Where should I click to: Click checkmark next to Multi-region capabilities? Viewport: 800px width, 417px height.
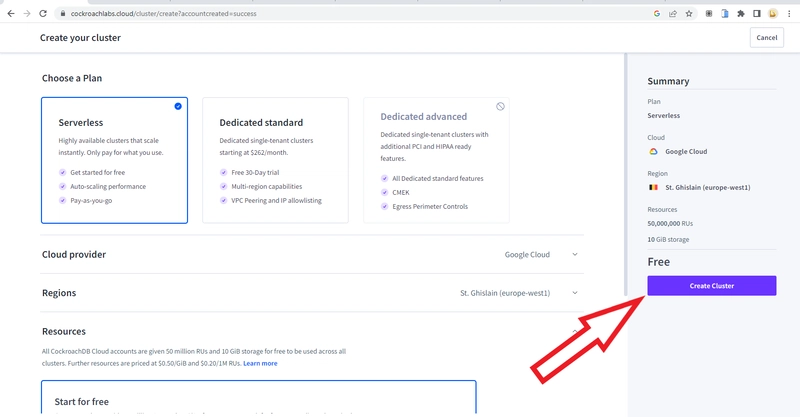click(223, 186)
